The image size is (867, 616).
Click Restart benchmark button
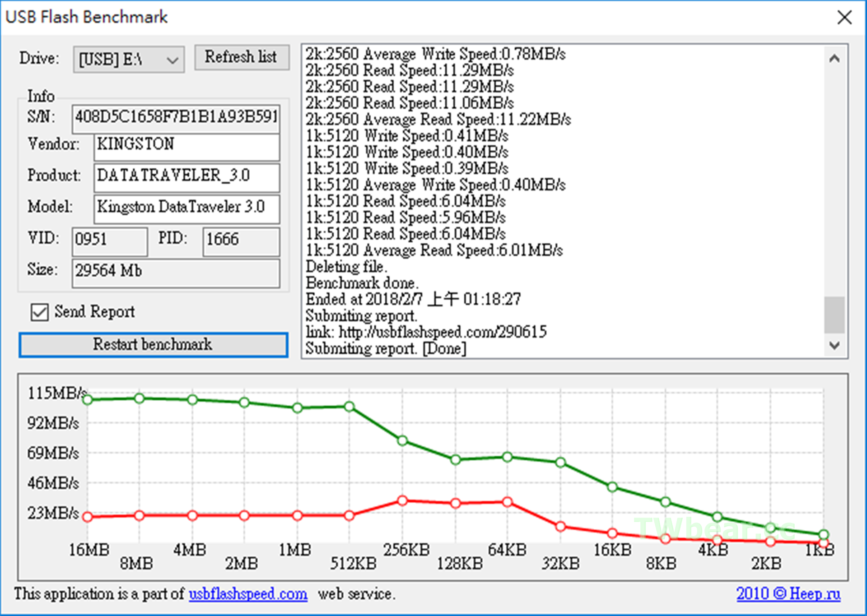153,345
